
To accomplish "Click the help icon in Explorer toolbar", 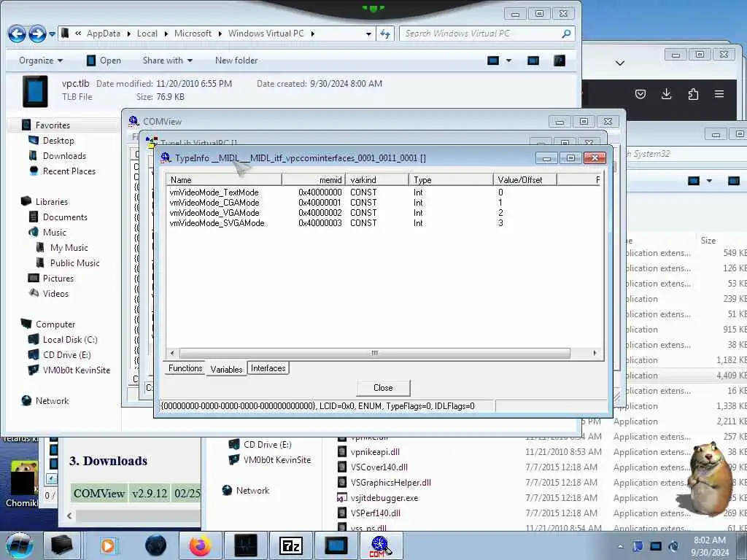I will pyautogui.click(x=560, y=61).
